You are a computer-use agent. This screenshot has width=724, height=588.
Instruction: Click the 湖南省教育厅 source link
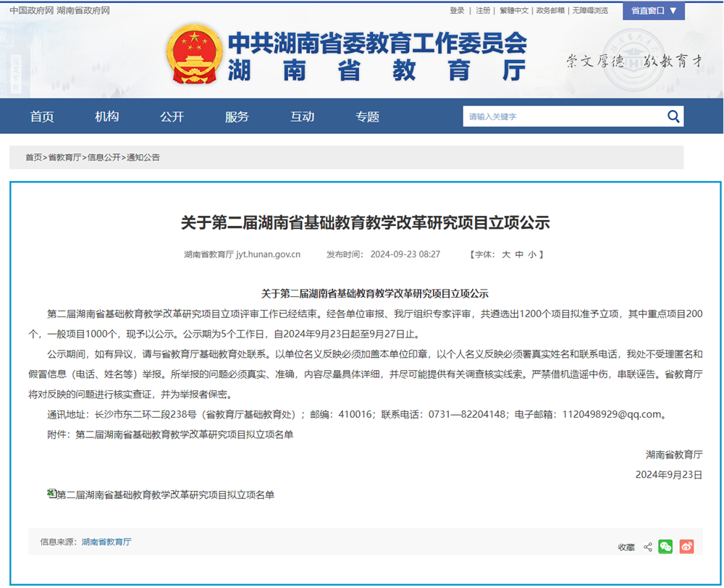coord(106,542)
